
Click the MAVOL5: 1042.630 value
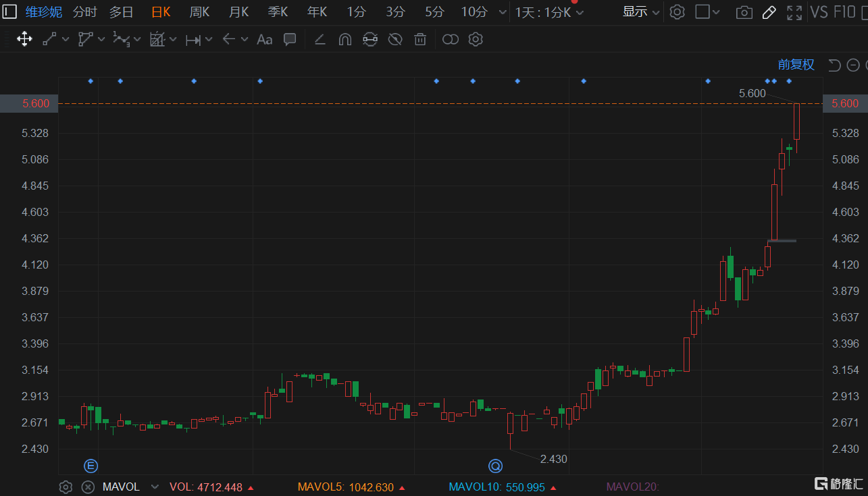[x=346, y=487]
